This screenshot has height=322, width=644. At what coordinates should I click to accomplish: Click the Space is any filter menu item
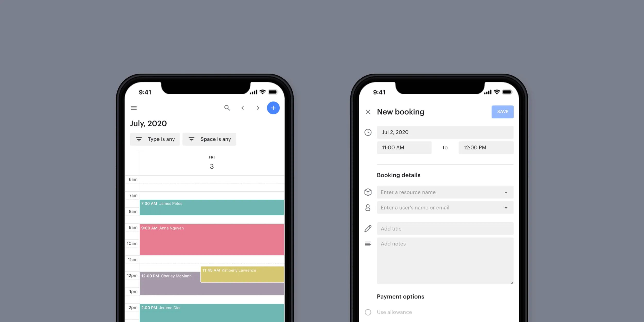209,139
